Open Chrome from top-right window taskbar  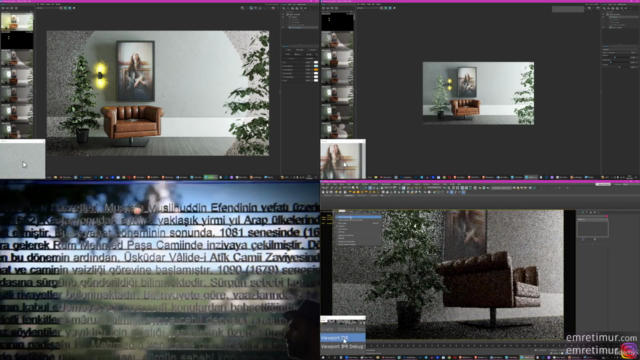pyautogui.click(x=444, y=177)
